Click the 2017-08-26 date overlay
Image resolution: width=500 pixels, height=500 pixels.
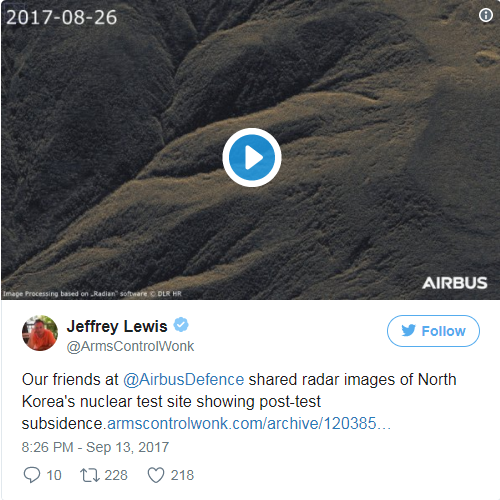(x=62, y=17)
